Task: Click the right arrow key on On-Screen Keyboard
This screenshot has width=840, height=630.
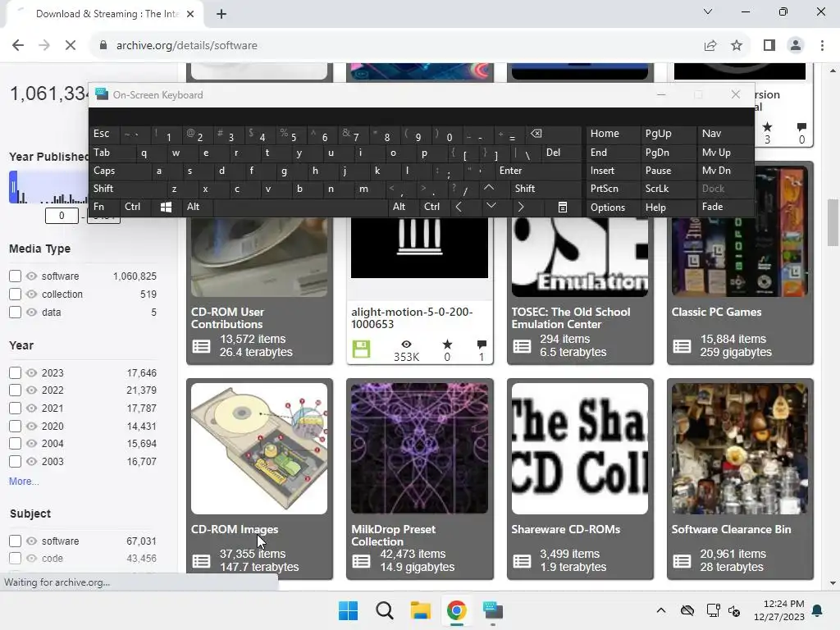Action: tap(521, 207)
